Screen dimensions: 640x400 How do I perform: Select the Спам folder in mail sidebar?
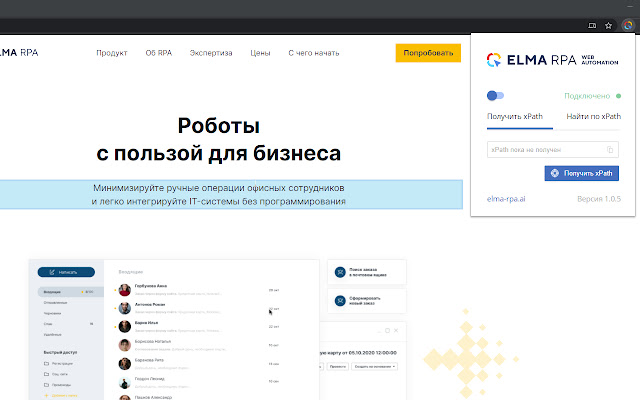point(48,324)
